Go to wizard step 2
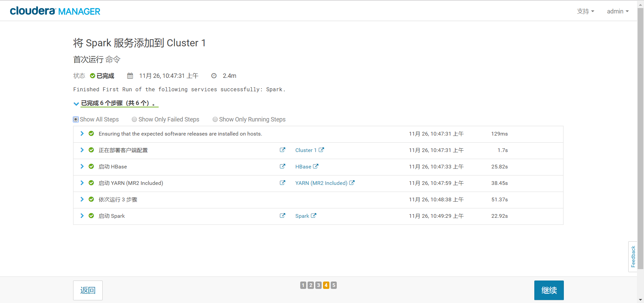This screenshot has height=303, width=644. pyautogui.click(x=311, y=285)
